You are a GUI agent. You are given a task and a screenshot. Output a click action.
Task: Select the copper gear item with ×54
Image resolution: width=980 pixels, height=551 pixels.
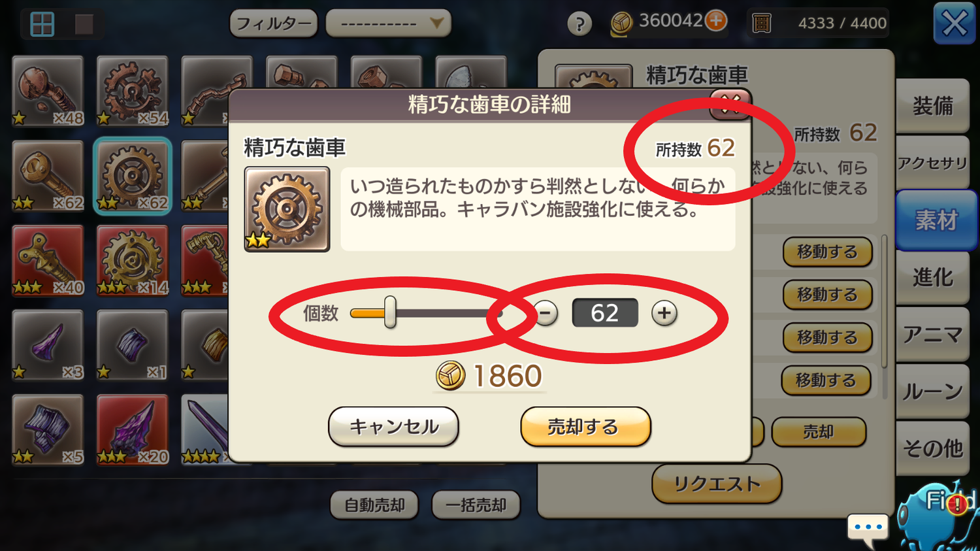[x=133, y=92]
